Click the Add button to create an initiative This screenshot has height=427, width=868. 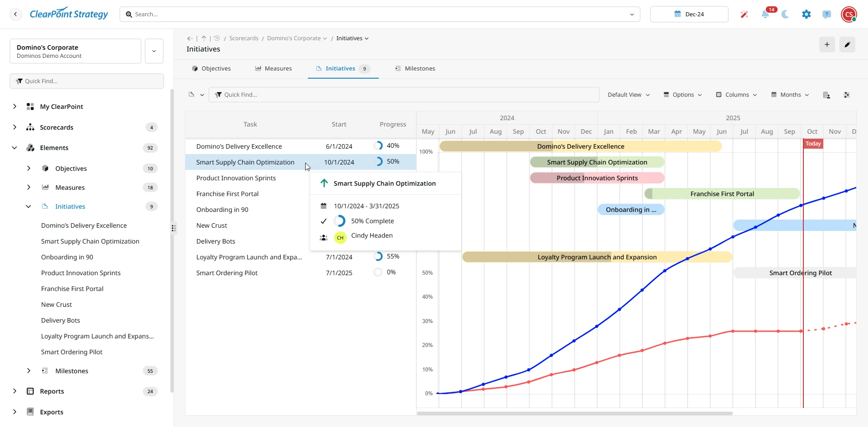pyautogui.click(x=827, y=44)
